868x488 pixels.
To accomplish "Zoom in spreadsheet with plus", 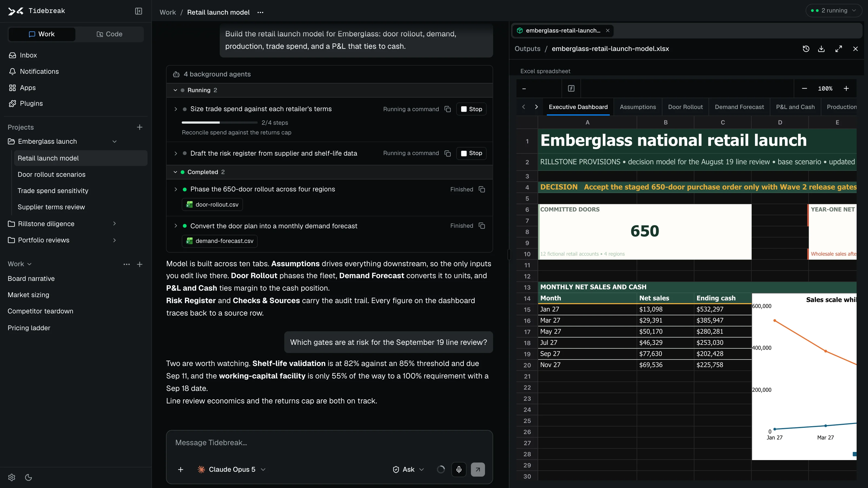I will 846,89.
